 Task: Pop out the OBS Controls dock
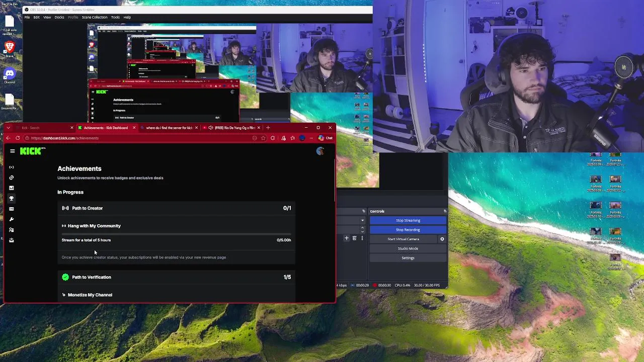click(445, 211)
